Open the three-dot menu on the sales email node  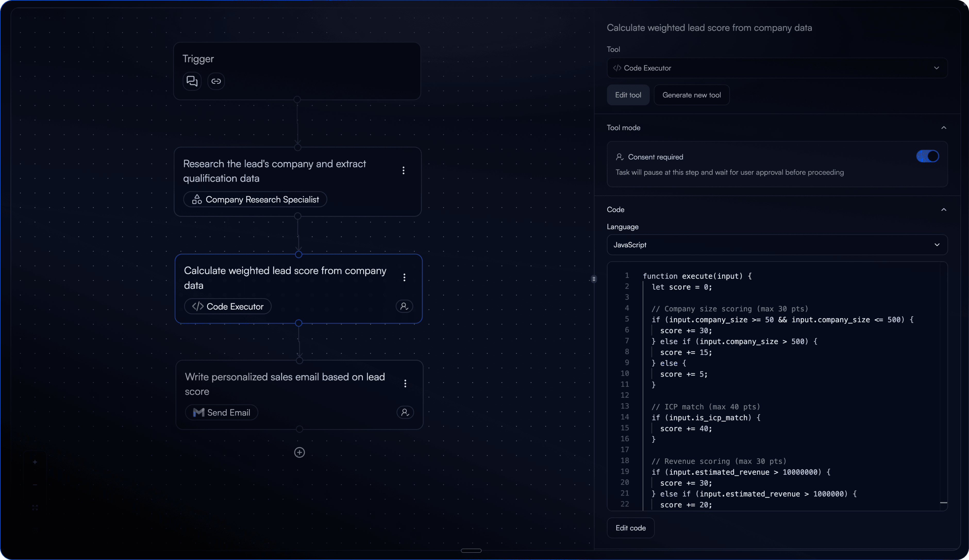[x=405, y=383]
